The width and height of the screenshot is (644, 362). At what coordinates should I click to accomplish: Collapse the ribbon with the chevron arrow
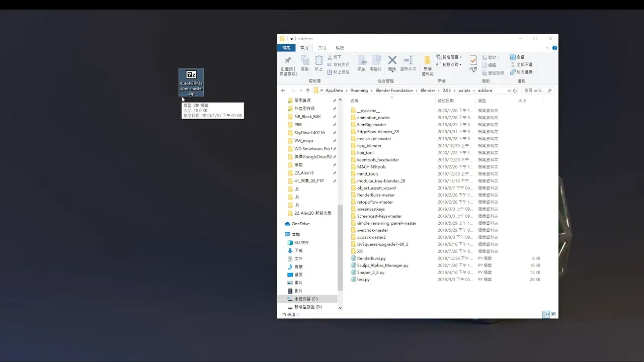[x=548, y=48]
